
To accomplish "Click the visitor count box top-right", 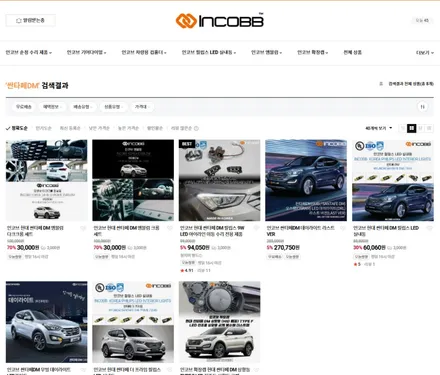I will 422,20.
